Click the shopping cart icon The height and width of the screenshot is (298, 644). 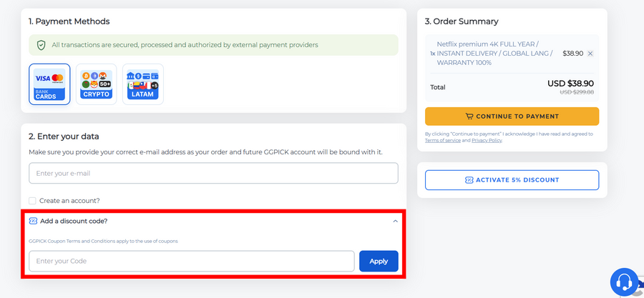pyautogui.click(x=469, y=116)
